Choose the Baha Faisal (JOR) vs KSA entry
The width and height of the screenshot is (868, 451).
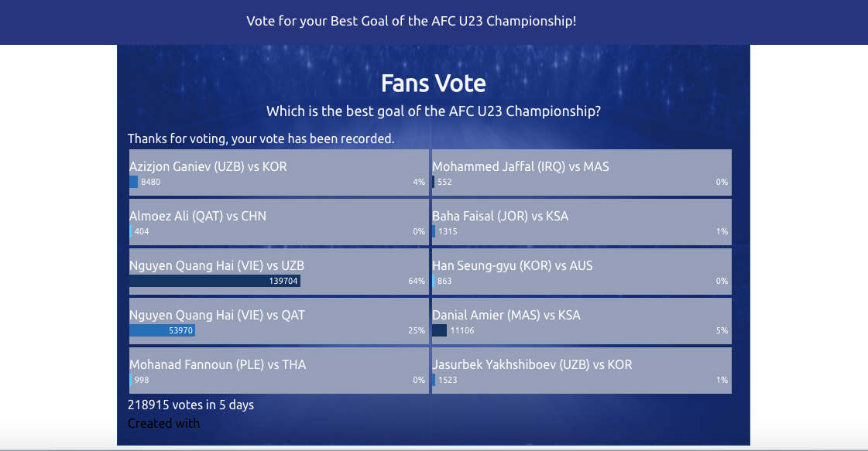click(582, 222)
